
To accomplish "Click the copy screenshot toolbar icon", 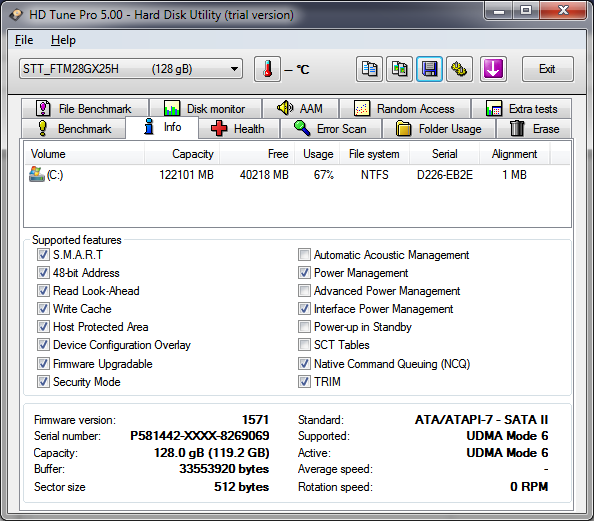I will 399,69.
